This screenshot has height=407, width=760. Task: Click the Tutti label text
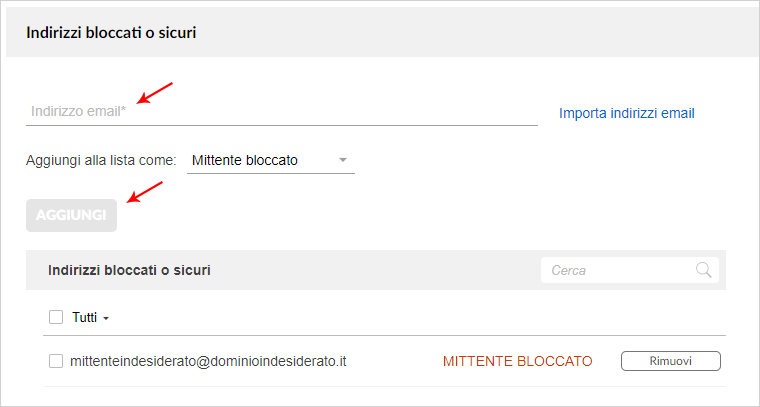tap(84, 318)
